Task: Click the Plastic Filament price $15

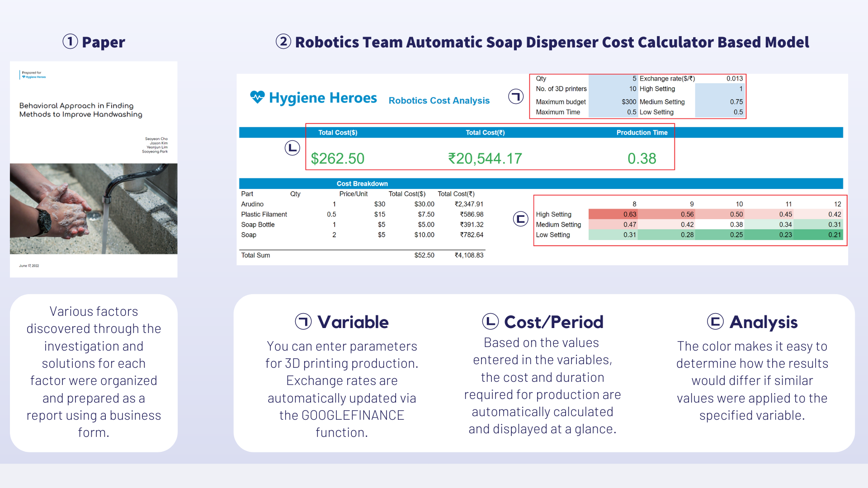Action: tap(380, 215)
